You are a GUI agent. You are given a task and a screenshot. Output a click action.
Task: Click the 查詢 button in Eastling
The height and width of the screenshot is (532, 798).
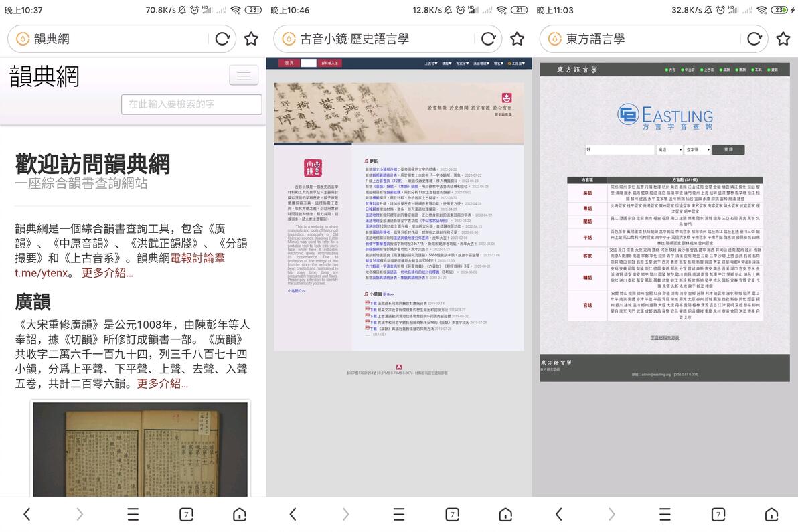click(x=728, y=149)
